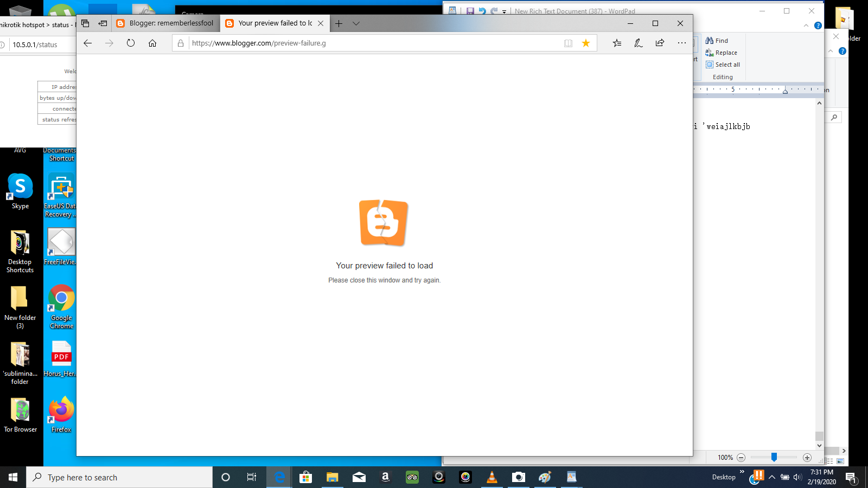The image size is (868, 488).
Task: Click the taskbar search box
Action: pyautogui.click(x=119, y=477)
